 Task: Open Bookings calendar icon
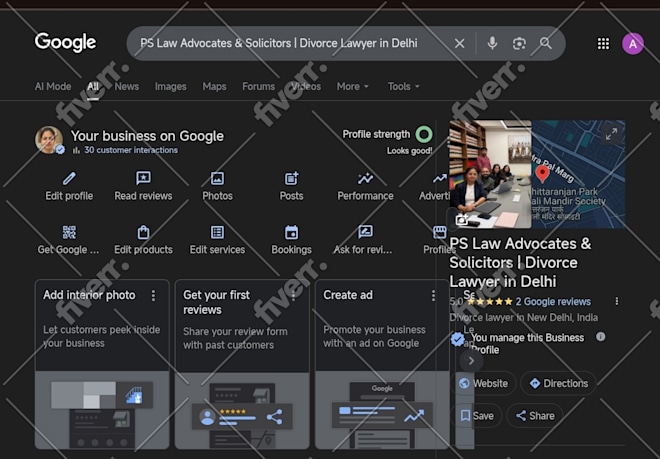tap(291, 232)
